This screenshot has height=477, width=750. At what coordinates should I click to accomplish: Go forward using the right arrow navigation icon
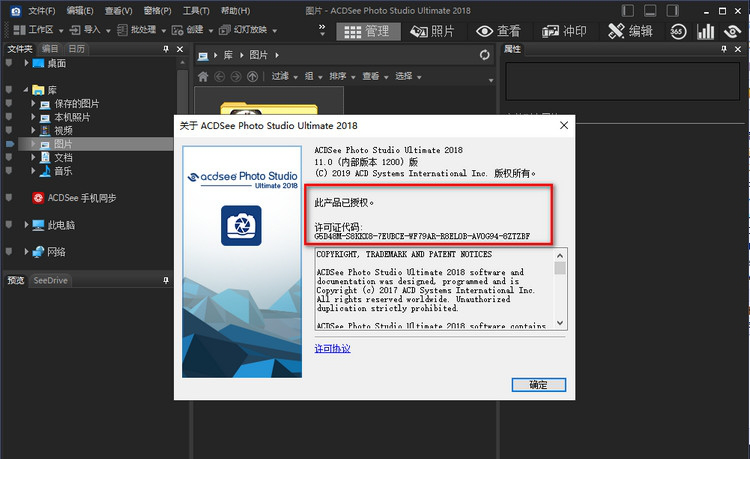[236, 77]
